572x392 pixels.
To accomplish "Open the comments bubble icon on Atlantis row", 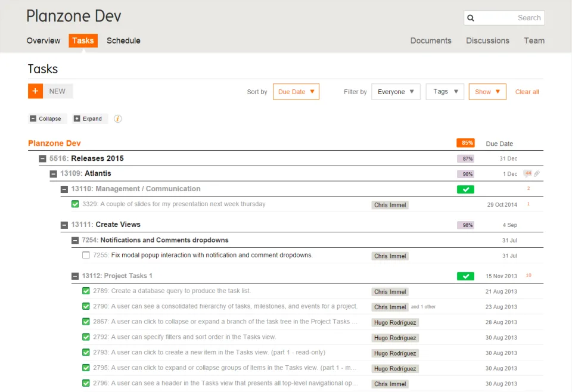I will click(528, 173).
